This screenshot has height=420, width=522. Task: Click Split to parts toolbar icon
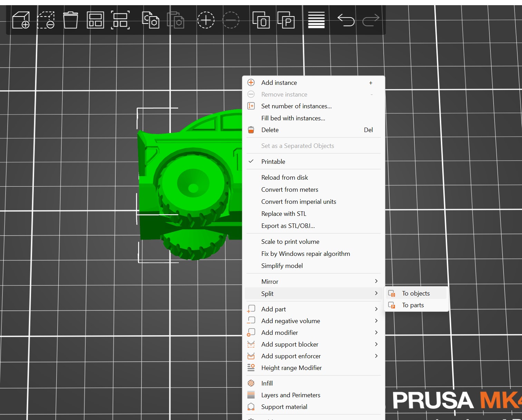pyautogui.click(x=286, y=20)
